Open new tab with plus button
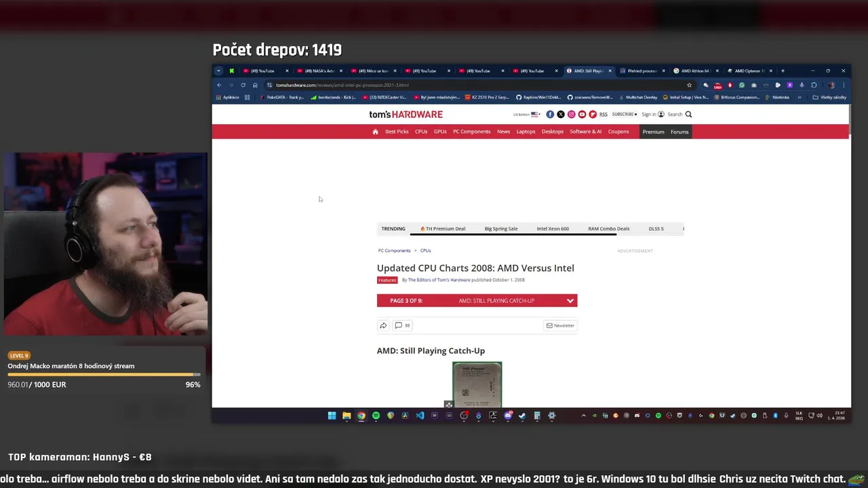This screenshot has height=488, width=868. 783,70
